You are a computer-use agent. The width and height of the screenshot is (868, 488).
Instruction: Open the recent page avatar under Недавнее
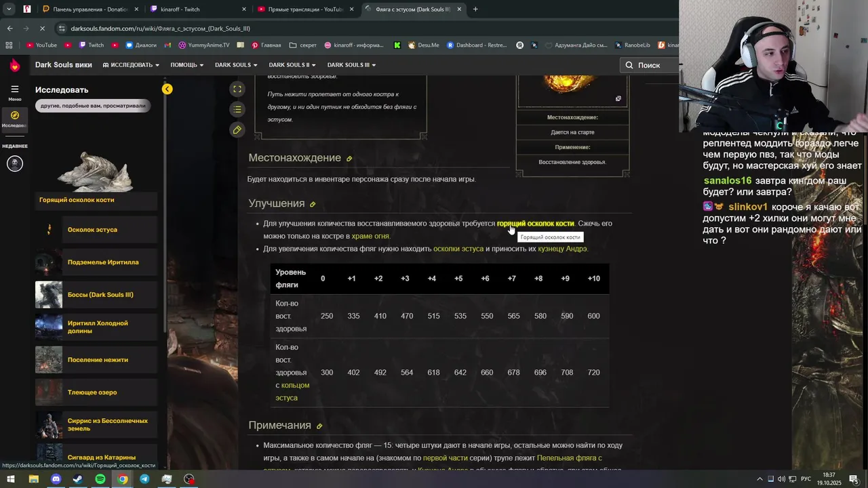[15, 163]
